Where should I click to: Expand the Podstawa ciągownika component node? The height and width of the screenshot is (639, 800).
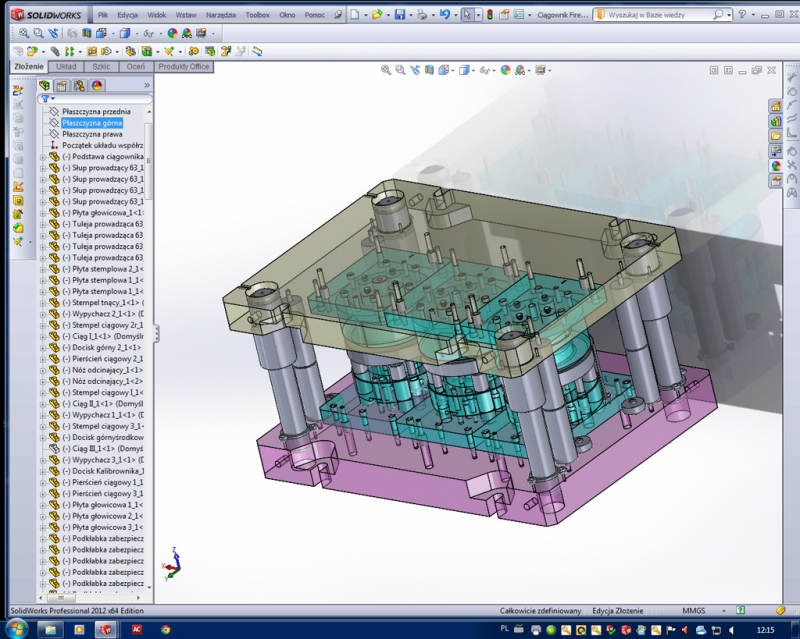tap(42, 157)
